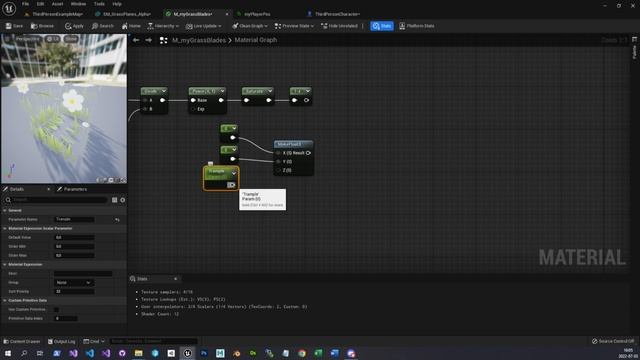Click the Unreal Engine logo icon
The width and height of the screenshot is (640, 360).
tap(9, 8)
